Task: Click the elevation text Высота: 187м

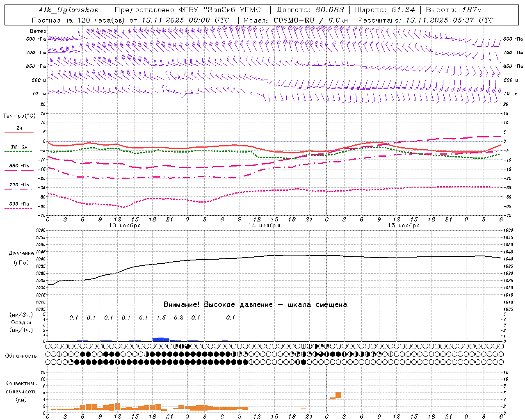Action: coord(454,10)
